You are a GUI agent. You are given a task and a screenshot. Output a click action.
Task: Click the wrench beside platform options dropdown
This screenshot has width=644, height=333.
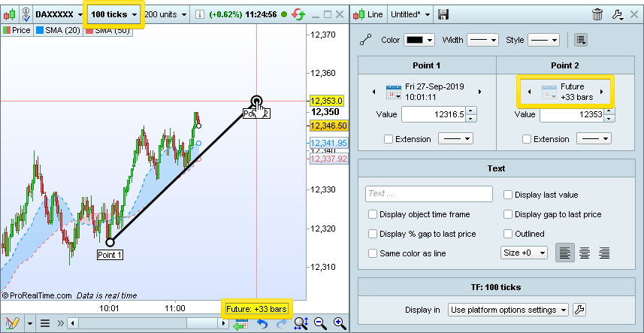click(579, 310)
